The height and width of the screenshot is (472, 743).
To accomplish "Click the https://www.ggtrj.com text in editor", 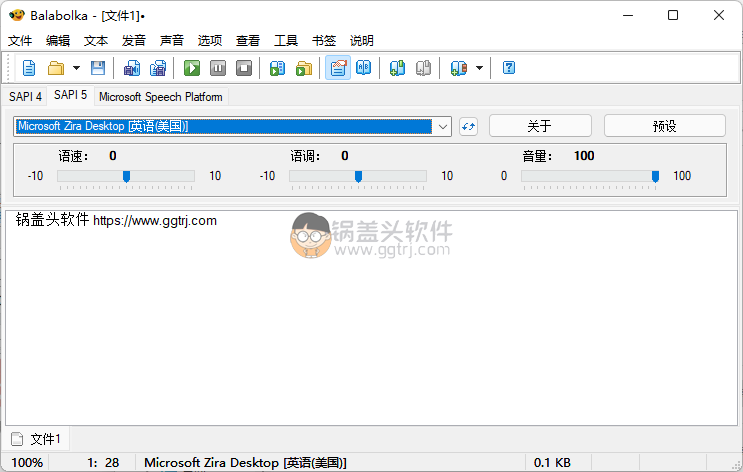I will click(155, 221).
